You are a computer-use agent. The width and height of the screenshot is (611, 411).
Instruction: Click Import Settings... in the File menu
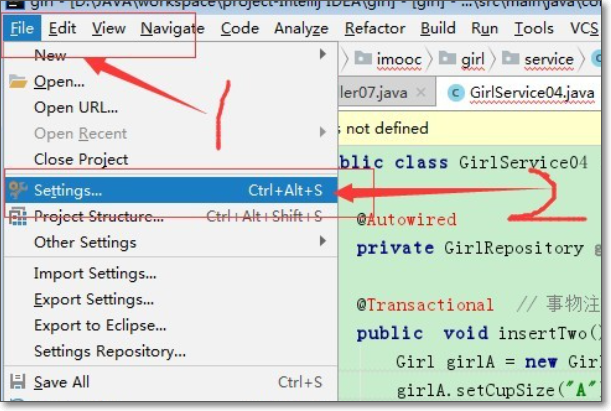pos(95,273)
